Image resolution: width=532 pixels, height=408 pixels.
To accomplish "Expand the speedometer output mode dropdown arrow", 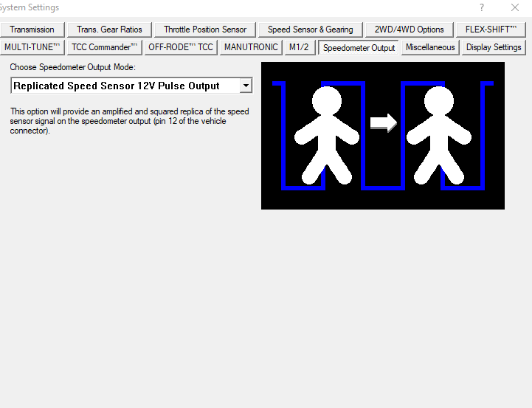I will (246, 86).
